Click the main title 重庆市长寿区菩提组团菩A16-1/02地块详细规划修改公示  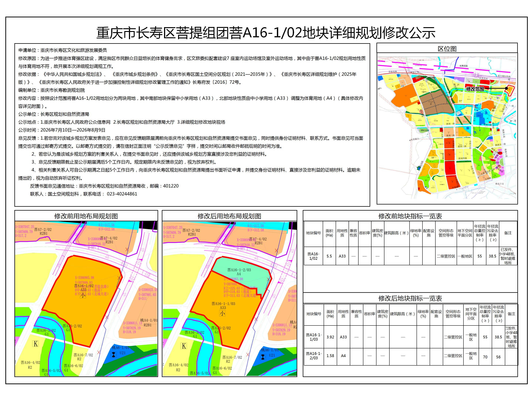click(266, 33)
